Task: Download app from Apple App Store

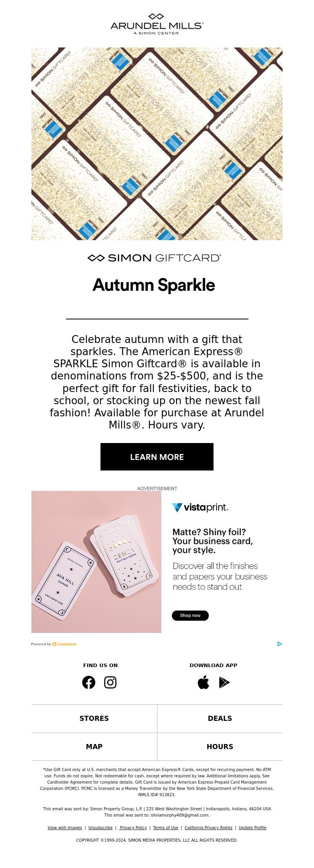Action: (x=203, y=682)
